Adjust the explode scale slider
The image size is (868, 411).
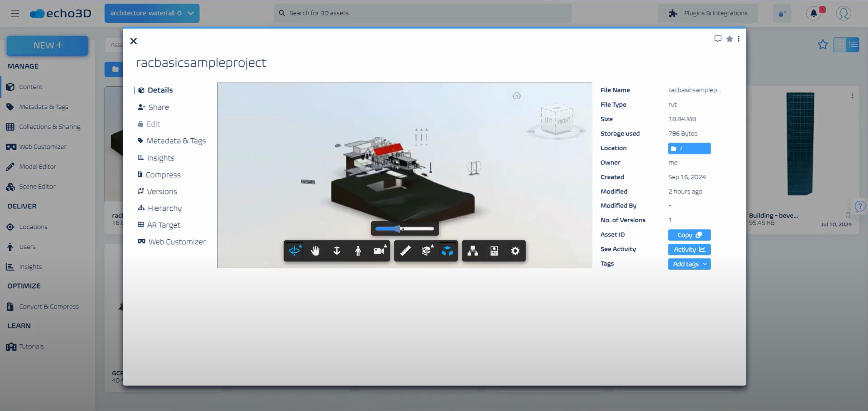coord(398,229)
